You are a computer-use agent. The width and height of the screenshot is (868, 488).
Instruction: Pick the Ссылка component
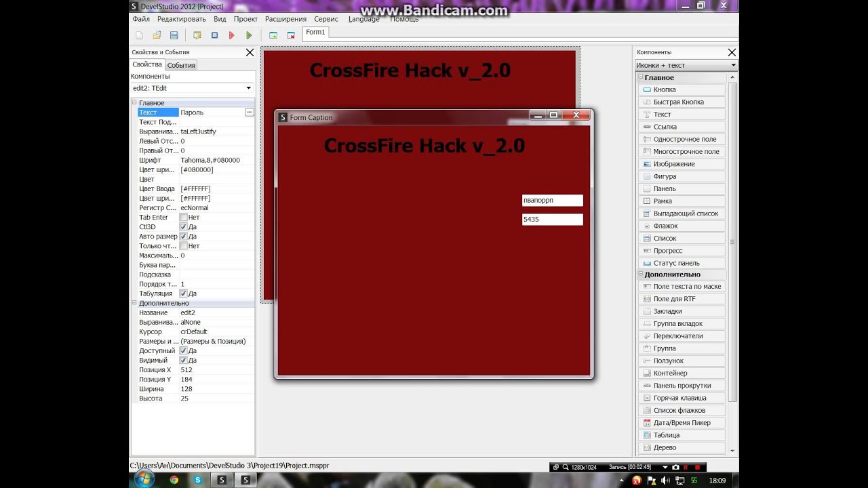(x=682, y=127)
